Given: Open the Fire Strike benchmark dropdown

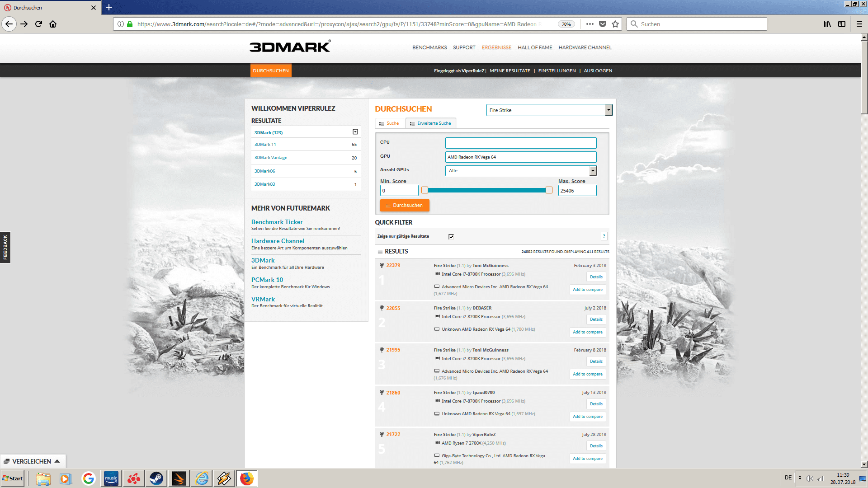Looking at the screenshot, I should coord(549,110).
